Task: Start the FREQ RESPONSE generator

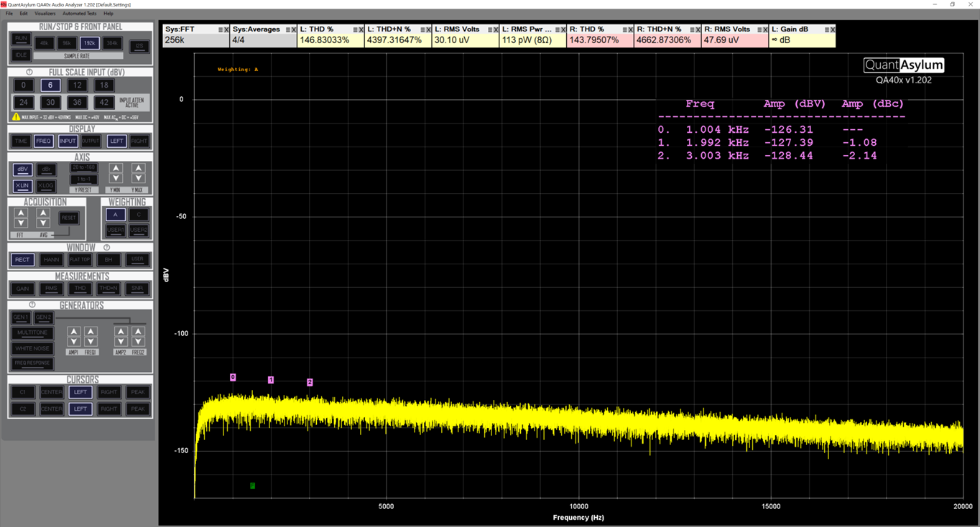Action: tap(33, 363)
